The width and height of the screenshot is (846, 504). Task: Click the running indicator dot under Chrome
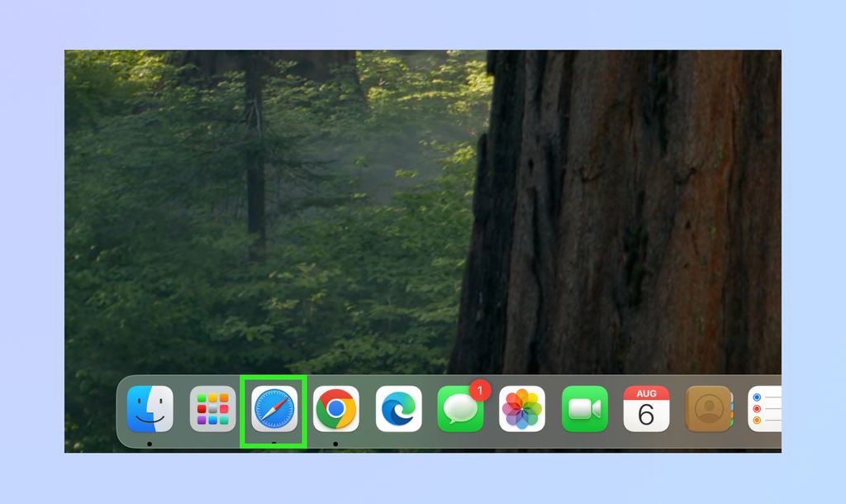336,444
